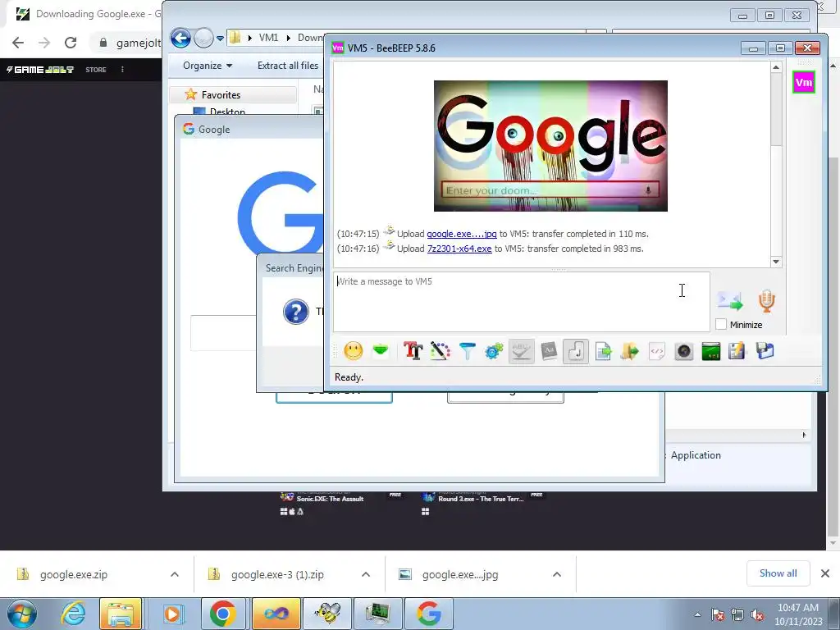
Task: Open Windows Media Player from taskbar
Action: pos(171,614)
